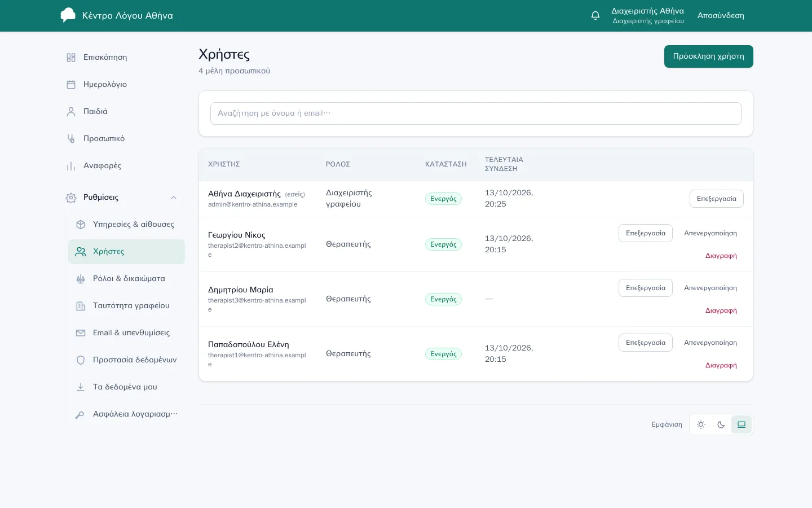Image resolution: width=812 pixels, height=508 pixels.
Task: Delete the user Δημητρίου Μαρία
Action: click(x=721, y=310)
